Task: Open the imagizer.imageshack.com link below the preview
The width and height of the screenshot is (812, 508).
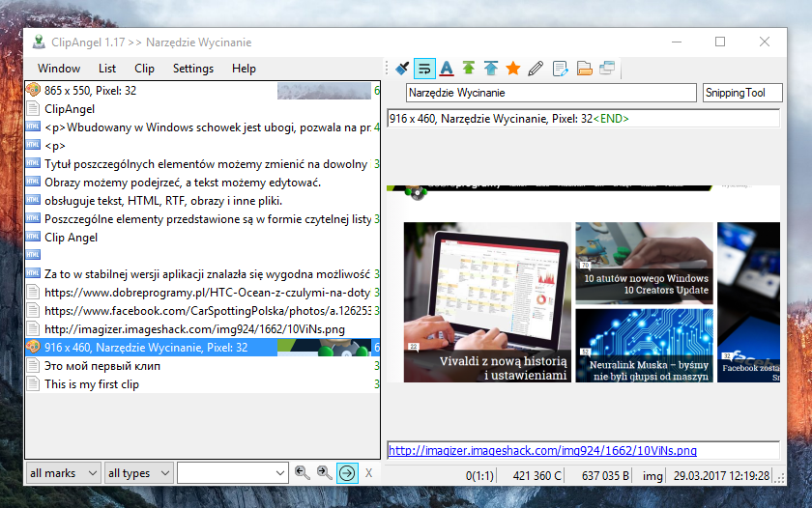Action: click(x=542, y=451)
